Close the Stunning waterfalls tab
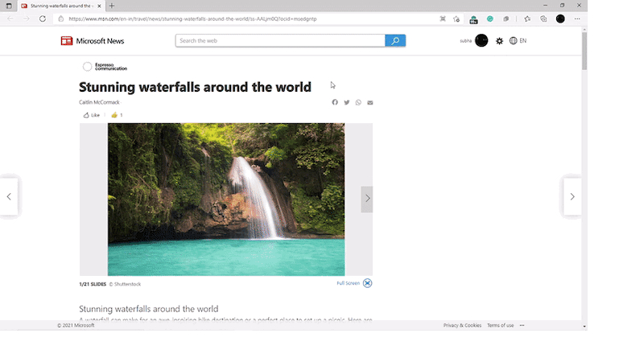Screen dimensions: 644x362 (x=99, y=6)
